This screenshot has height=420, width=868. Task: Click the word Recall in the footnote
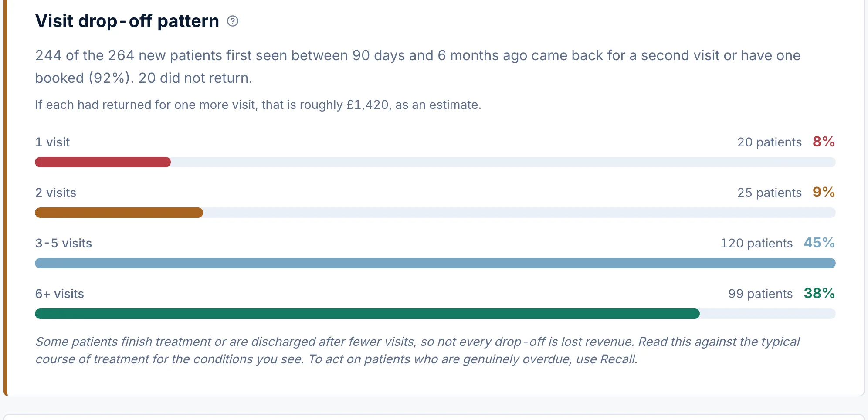(x=618, y=359)
